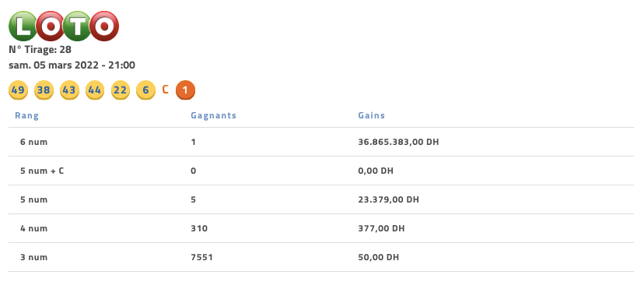Select the yellow ball numbered 44
Viewport: 644px width, 282px height.
click(95, 90)
